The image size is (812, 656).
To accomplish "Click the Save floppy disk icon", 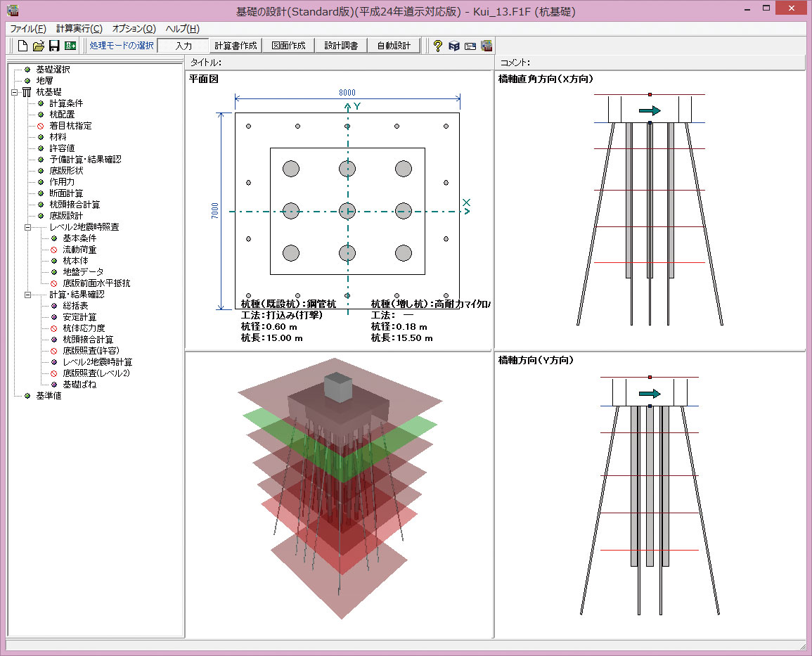I will click(x=54, y=46).
